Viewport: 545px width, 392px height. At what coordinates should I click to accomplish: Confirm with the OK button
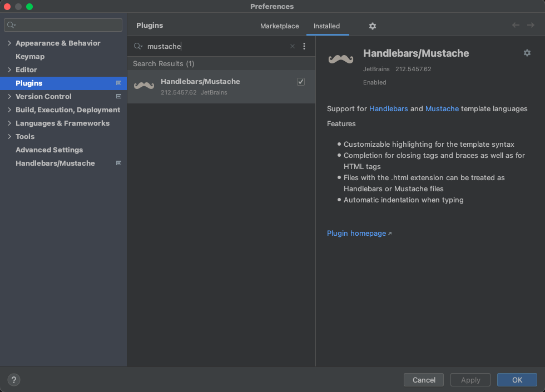(x=517, y=380)
